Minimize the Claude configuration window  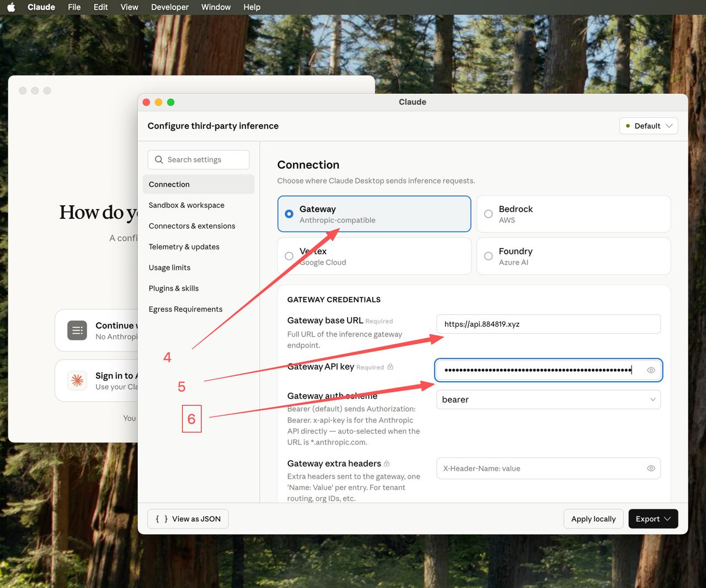coord(158,102)
